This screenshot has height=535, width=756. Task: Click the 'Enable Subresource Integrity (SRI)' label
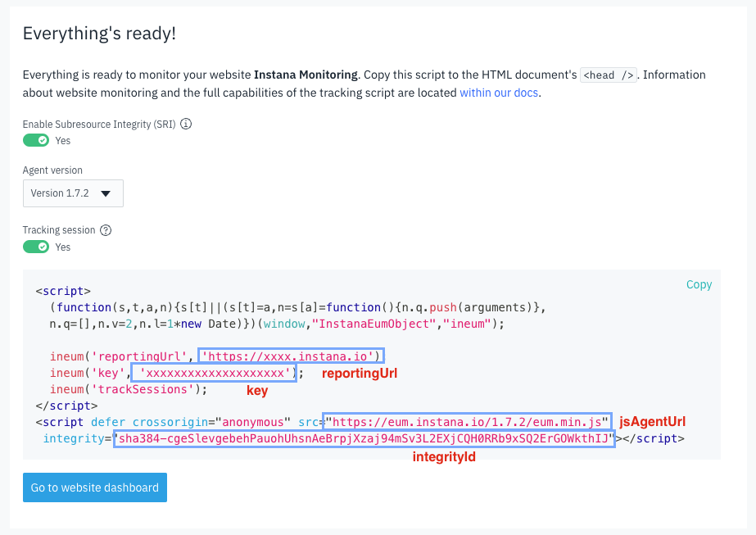(x=99, y=125)
